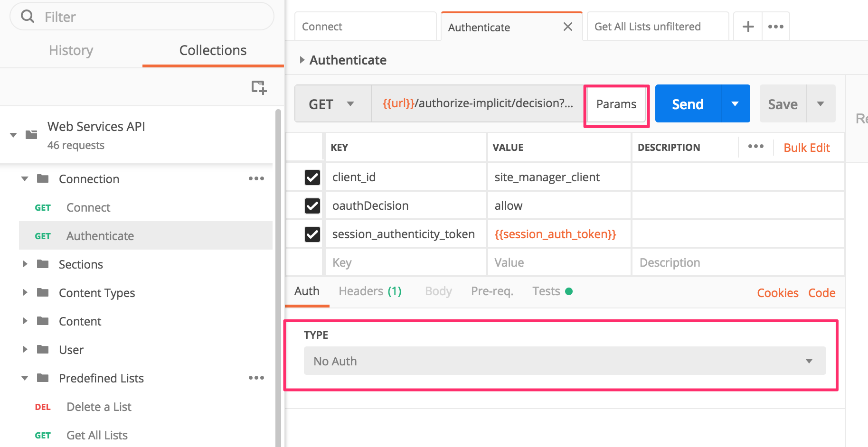Viewport: 868px width, 447px height.
Task: Open Connection folder more options
Action: coord(256,179)
